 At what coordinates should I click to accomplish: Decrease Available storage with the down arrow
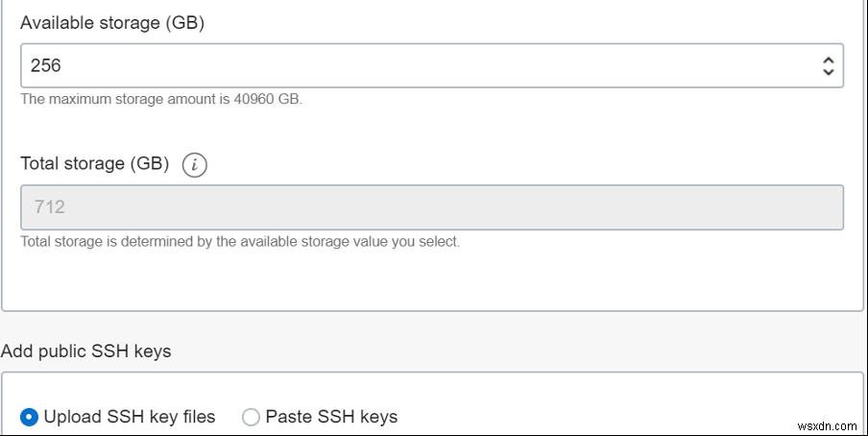pyautogui.click(x=828, y=72)
